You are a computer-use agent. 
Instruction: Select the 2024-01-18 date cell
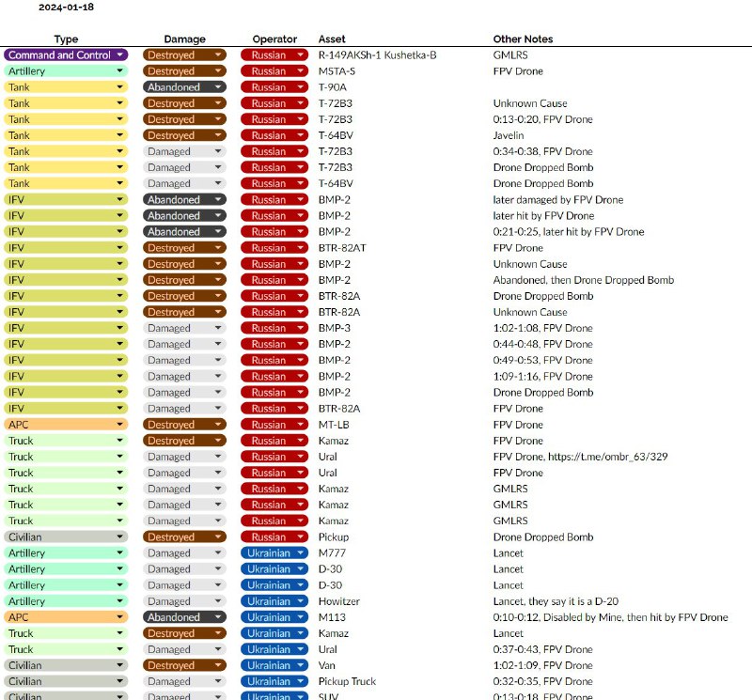coord(66,8)
